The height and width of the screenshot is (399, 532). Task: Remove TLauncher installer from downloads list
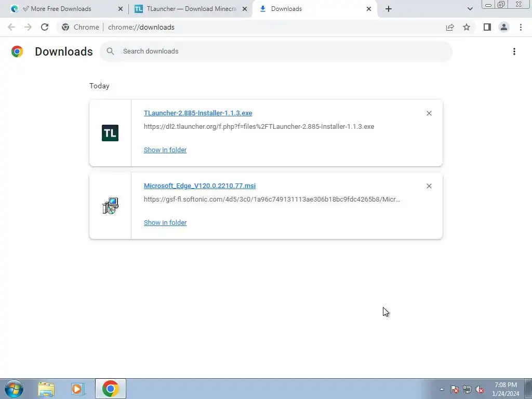(429, 113)
